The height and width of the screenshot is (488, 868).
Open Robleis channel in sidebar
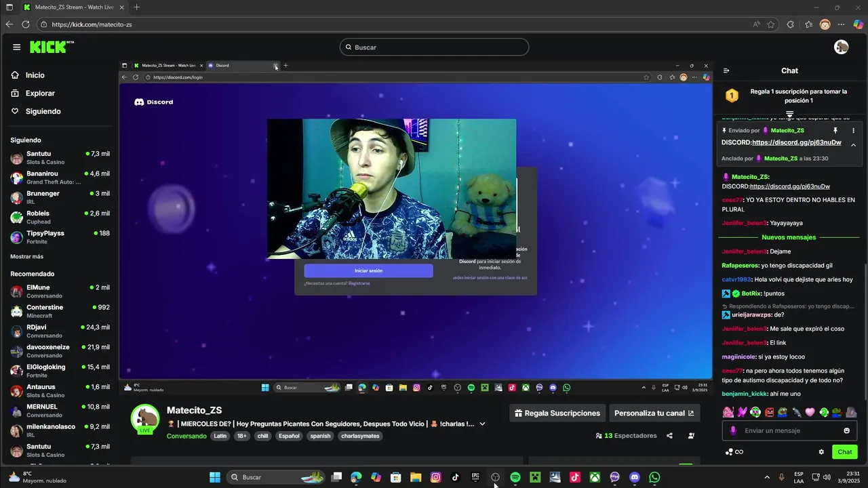[60, 218]
